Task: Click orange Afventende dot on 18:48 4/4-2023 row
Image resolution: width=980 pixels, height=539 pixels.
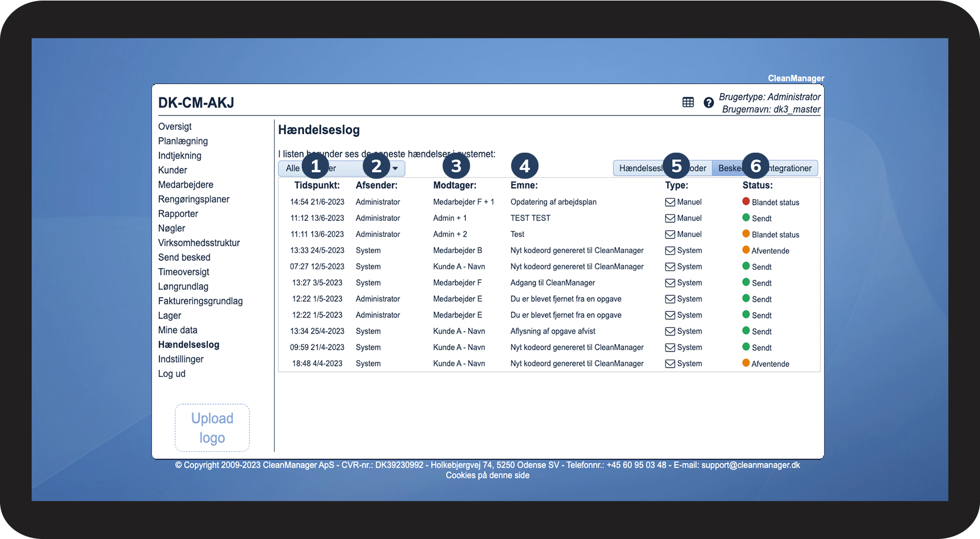Action: (x=746, y=363)
